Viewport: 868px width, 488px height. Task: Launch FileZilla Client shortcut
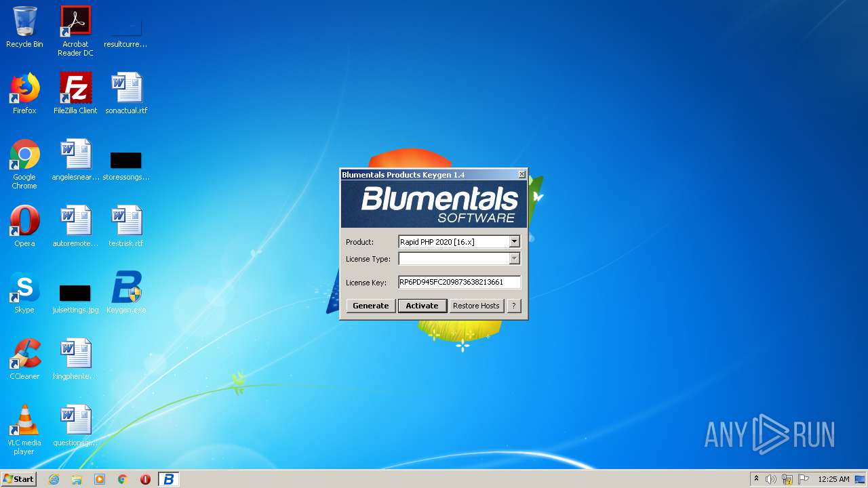tap(75, 94)
